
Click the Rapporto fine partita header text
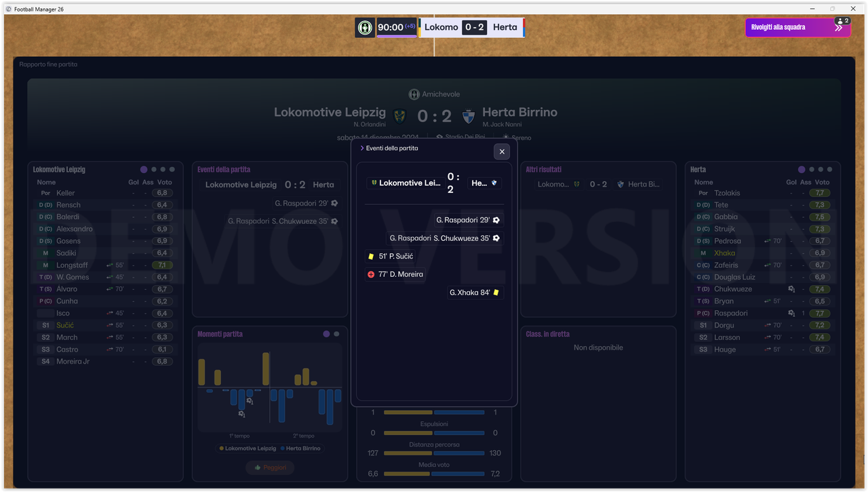pyautogui.click(x=48, y=64)
